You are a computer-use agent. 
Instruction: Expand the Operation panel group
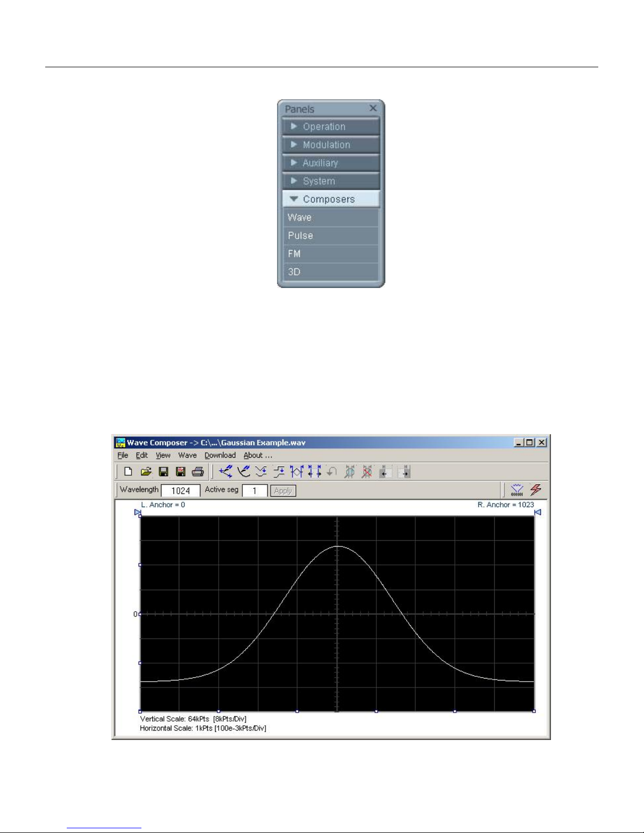coord(331,127)
